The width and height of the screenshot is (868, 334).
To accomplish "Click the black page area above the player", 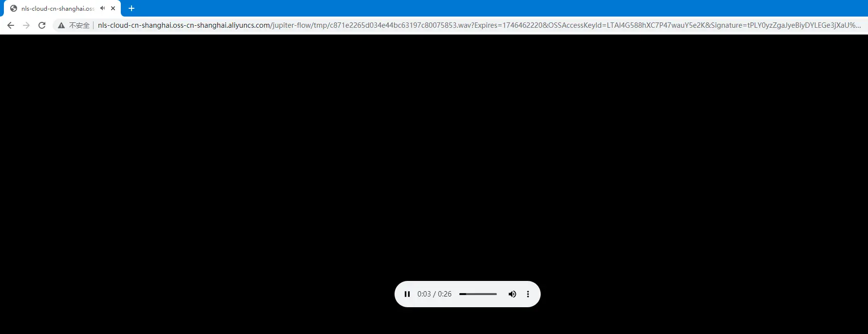I will pyautogui.click(x=434, y=146).
